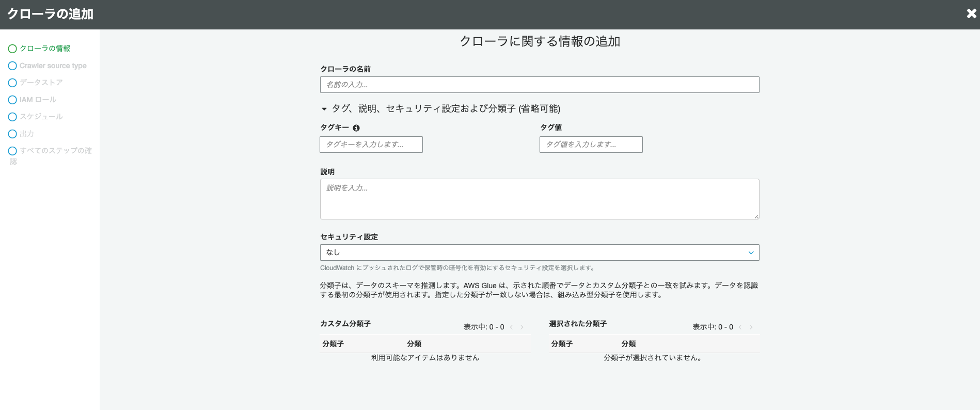Click the tag key info icon

click(356, 128)
